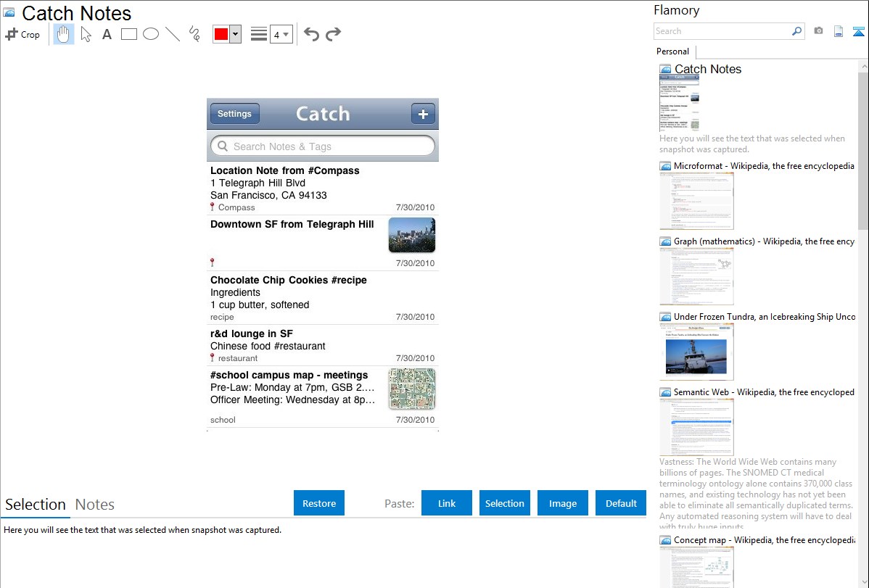Click the red color swatch
869x588 pixels.
pyautogui.click(x=221, y=35)
